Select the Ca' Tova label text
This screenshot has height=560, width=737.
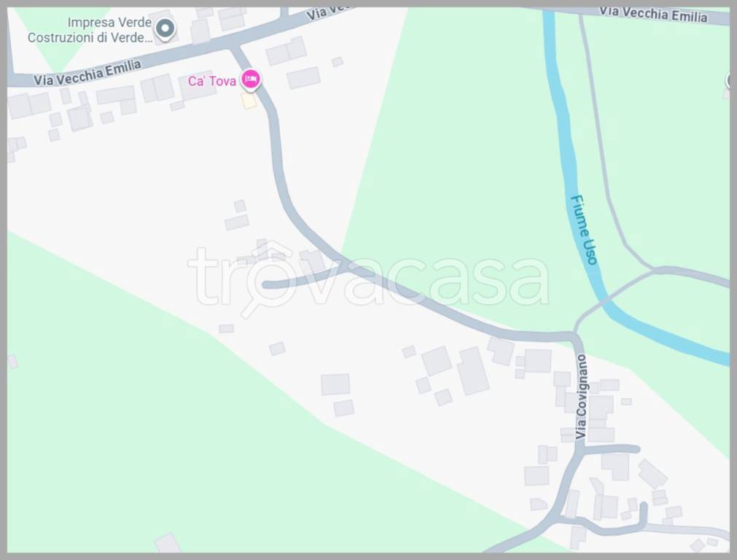coord(212,81)
